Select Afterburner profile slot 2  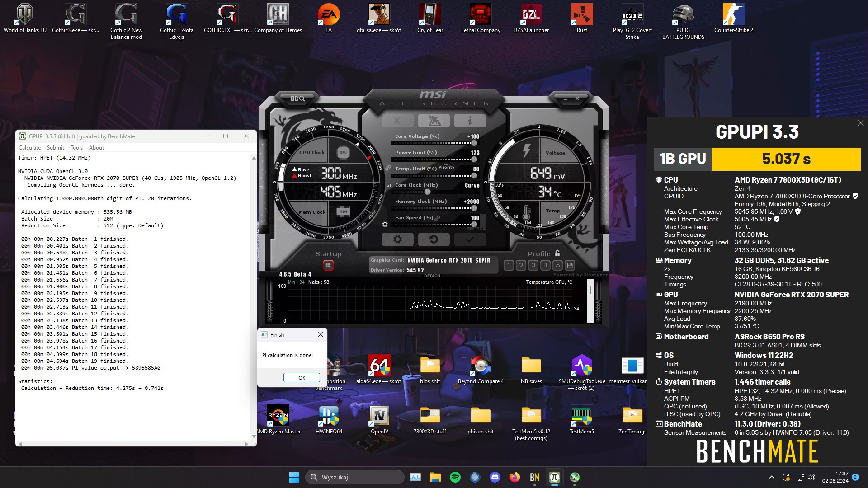(521, 265)
